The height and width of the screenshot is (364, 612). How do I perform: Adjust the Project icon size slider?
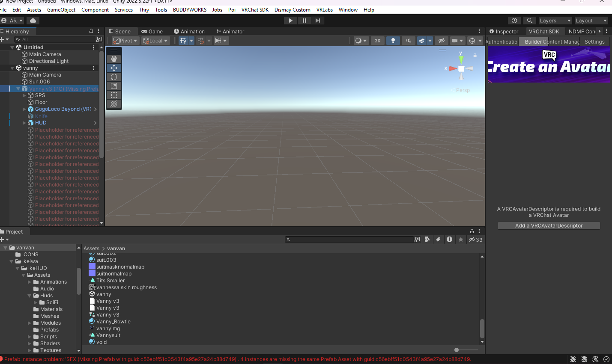point(457,350)
